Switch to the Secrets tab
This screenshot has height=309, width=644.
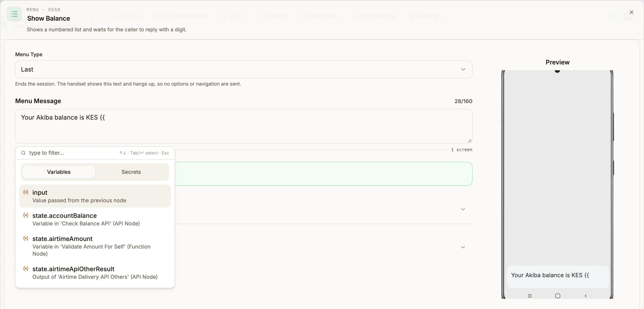131,172
